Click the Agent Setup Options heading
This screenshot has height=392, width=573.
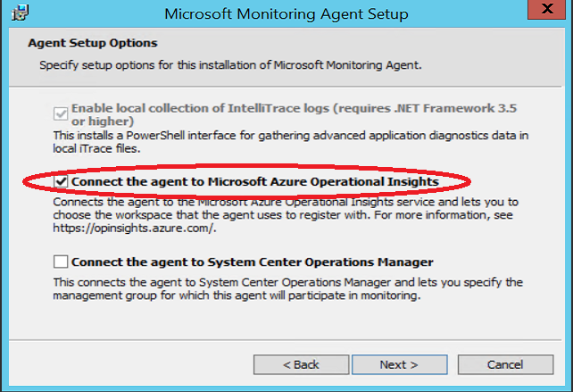point(93,43)
